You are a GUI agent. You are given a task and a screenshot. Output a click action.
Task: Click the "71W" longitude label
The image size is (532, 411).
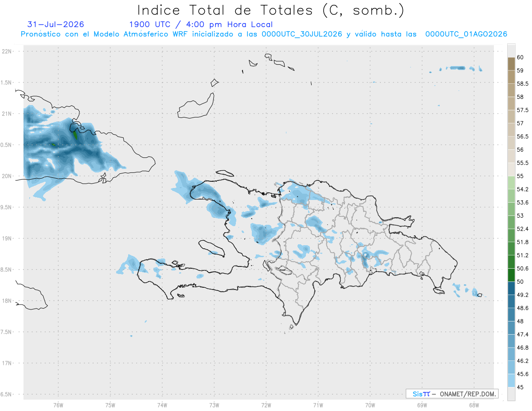[x=318, y=405]
